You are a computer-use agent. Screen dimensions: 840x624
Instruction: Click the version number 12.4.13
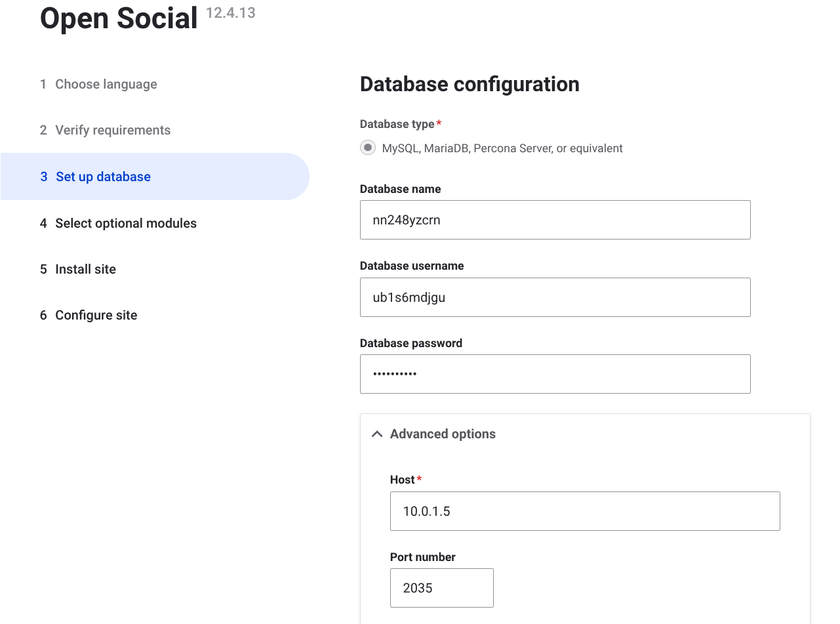coord(230,12)
